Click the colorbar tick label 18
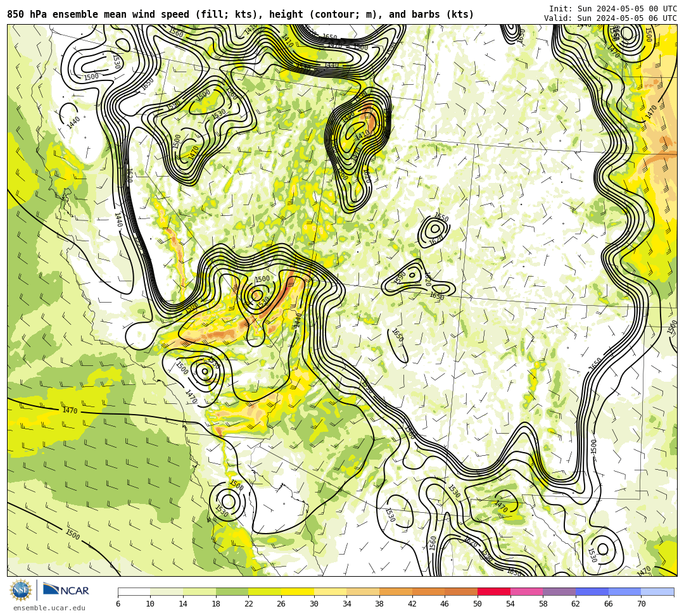 point(216,604)
